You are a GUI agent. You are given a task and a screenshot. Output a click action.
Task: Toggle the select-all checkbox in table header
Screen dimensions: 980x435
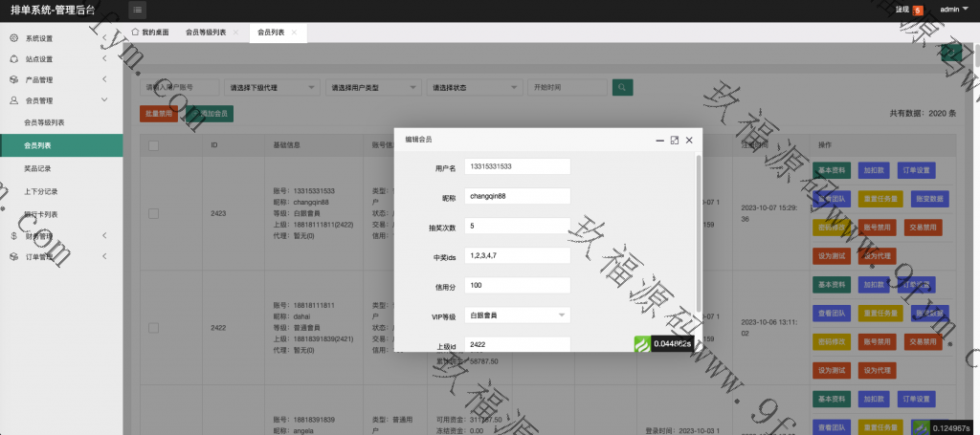(x=153, y=145)
